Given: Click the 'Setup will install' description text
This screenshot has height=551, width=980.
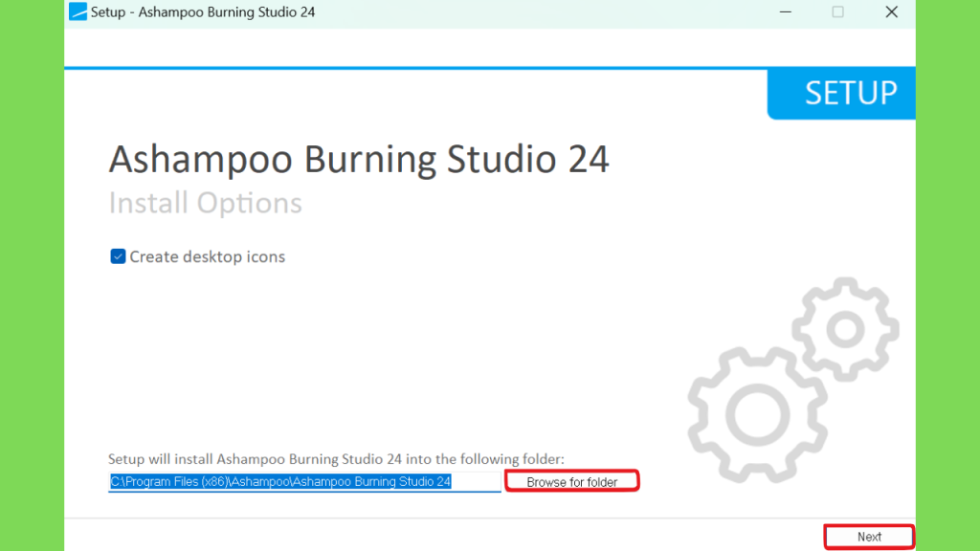Looking at the screenshot, I should tap(336, 459).
